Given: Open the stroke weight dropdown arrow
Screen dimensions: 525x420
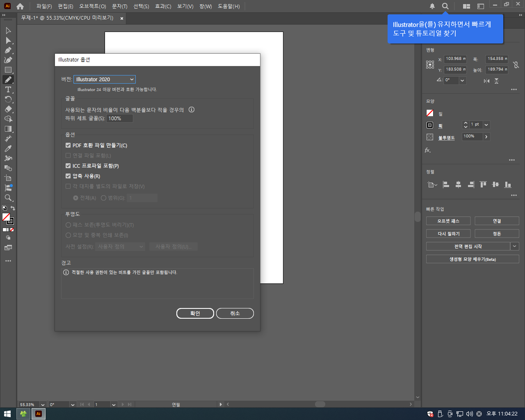Looking at the screenshot, I should 486,125.
